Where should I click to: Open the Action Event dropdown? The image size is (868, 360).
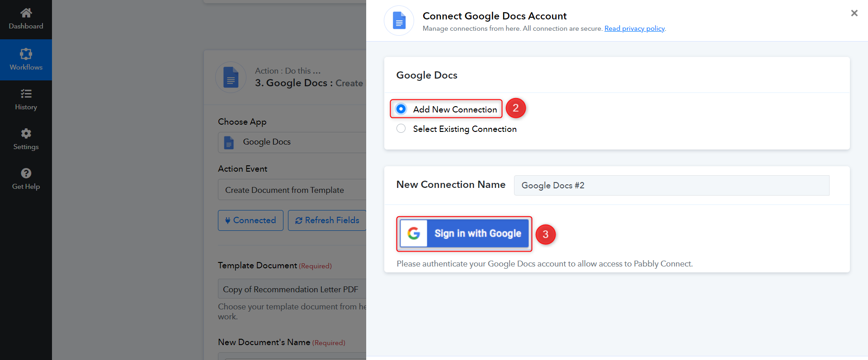[292, 190]
